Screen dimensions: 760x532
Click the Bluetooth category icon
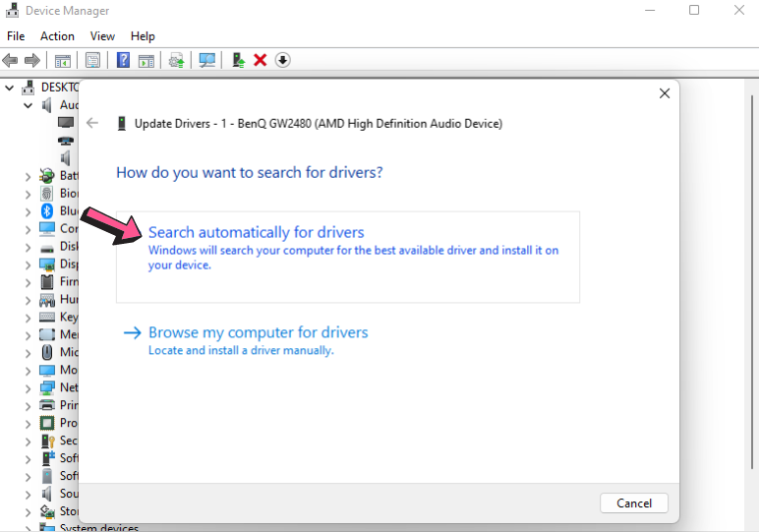pyautogui.click(x=47, y=211)
